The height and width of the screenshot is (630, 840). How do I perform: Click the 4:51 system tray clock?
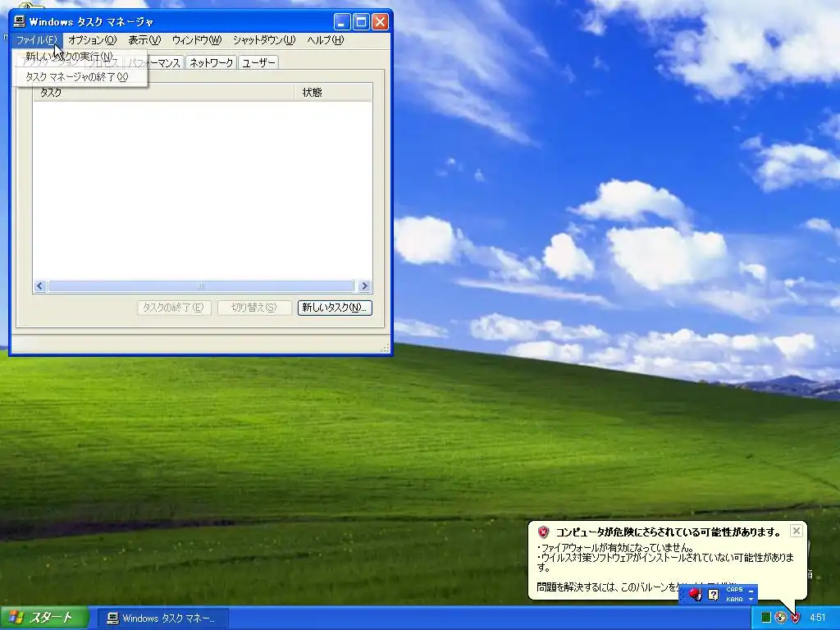[818, 618]
